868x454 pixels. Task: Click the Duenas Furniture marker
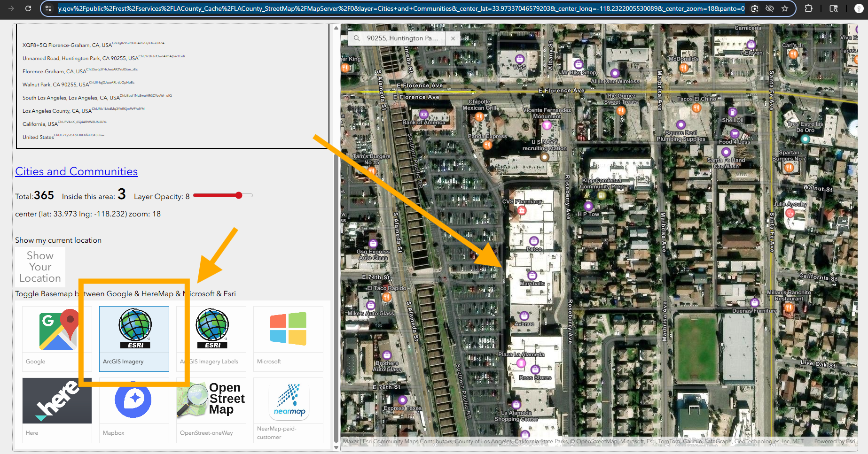click(755, 303)
